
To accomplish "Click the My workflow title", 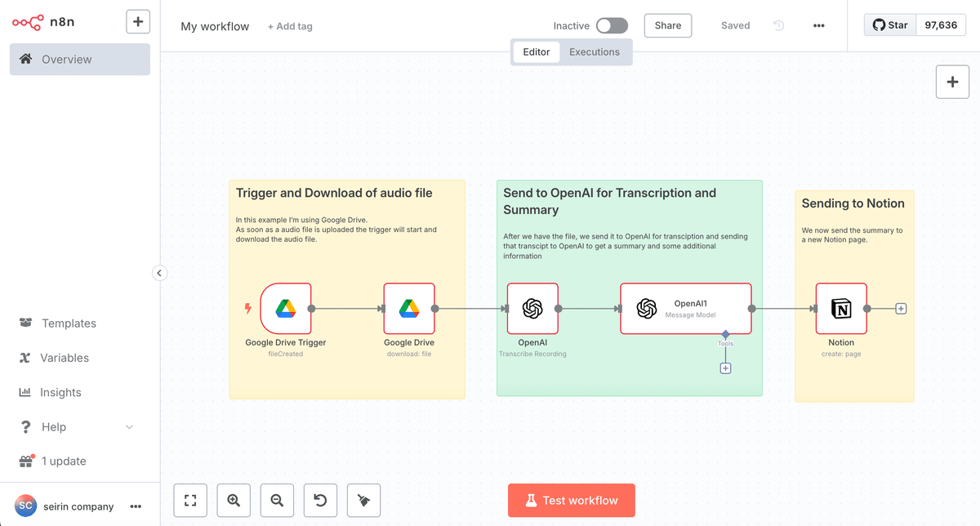I will tap(215, 26).
